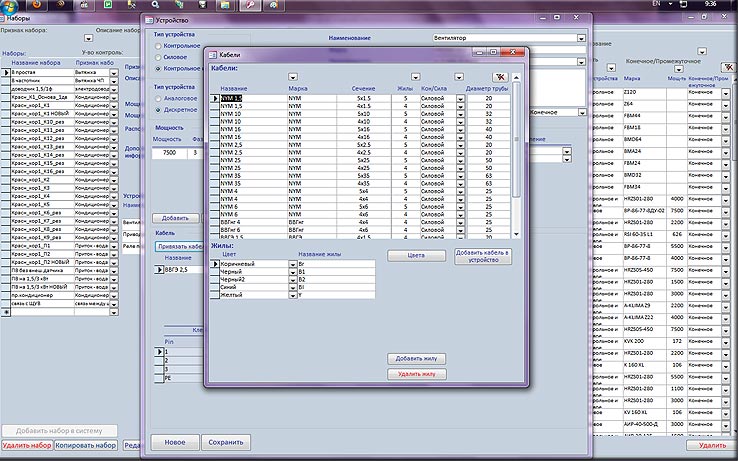This screenshot has height=461, width=738.
Task: Click the 9:36 system clock
Action: click(711, 4)
